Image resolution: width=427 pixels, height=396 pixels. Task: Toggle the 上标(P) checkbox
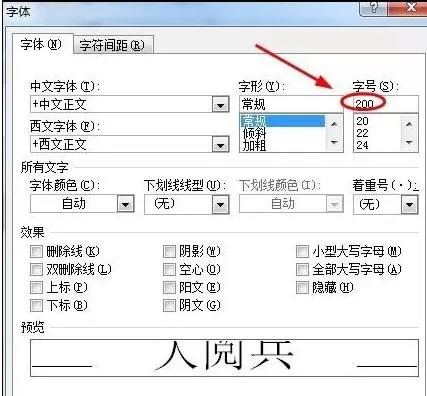pyautogui.click(x=36, y=287)
